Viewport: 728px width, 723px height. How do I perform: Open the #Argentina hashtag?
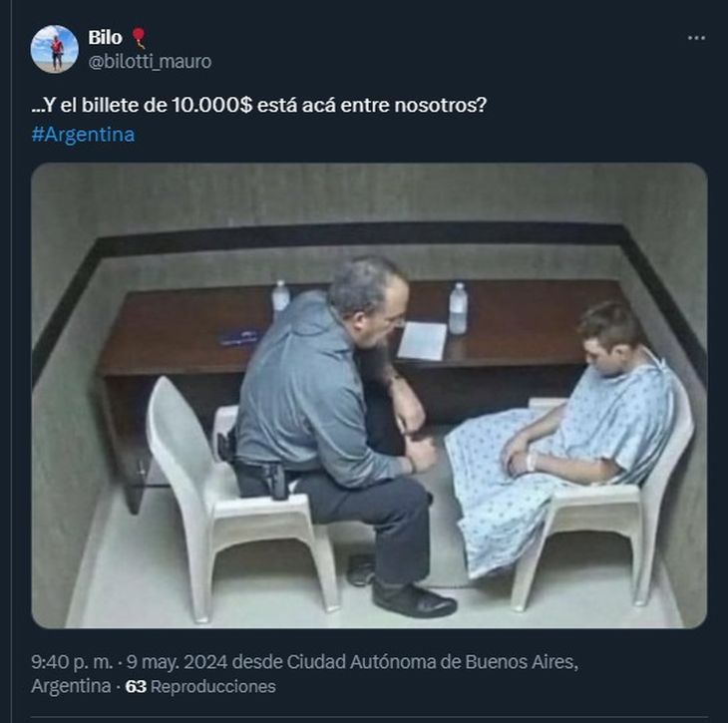[x=83, y=135]
